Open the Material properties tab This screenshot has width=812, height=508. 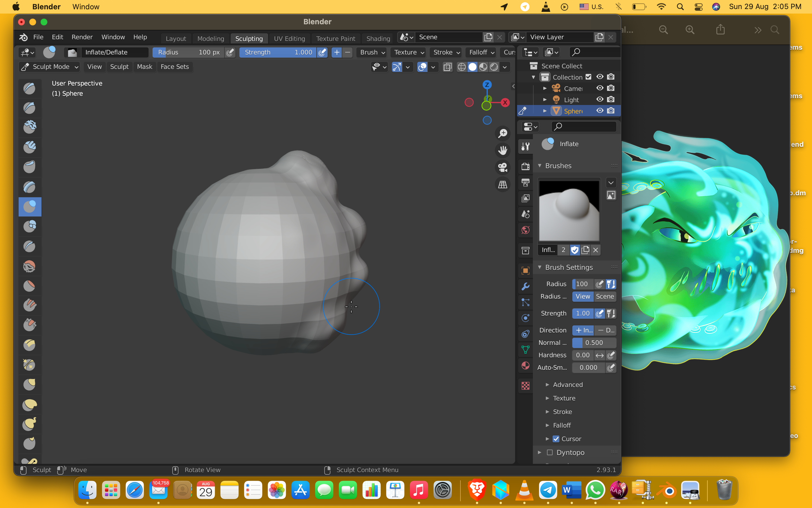coord(526,365)
